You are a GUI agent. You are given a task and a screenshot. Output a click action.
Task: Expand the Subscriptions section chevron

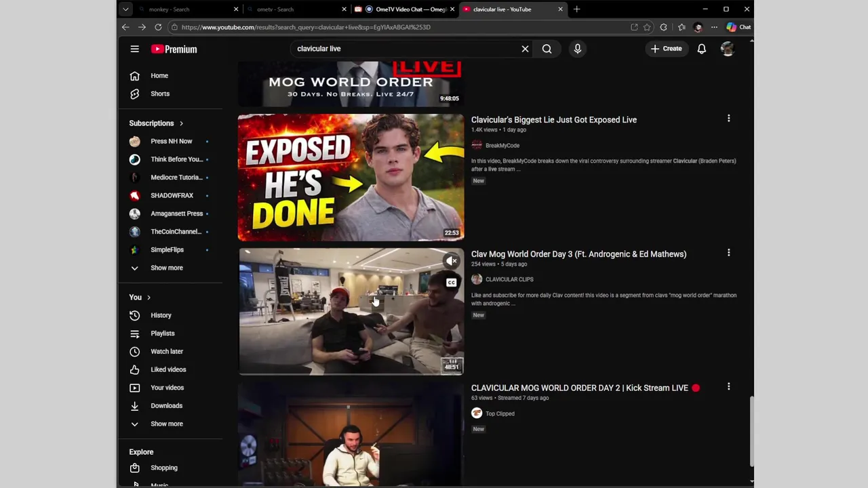(181, 123)
